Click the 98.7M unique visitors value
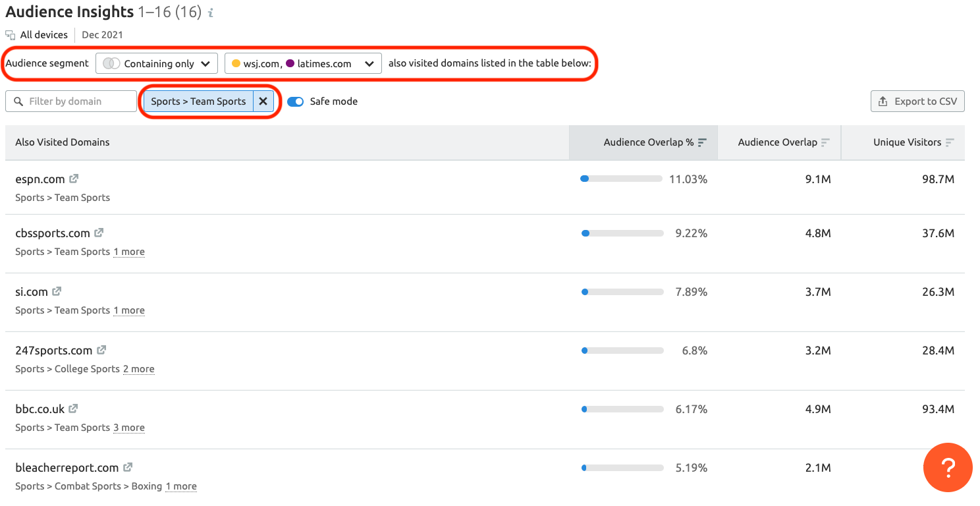 938,179
